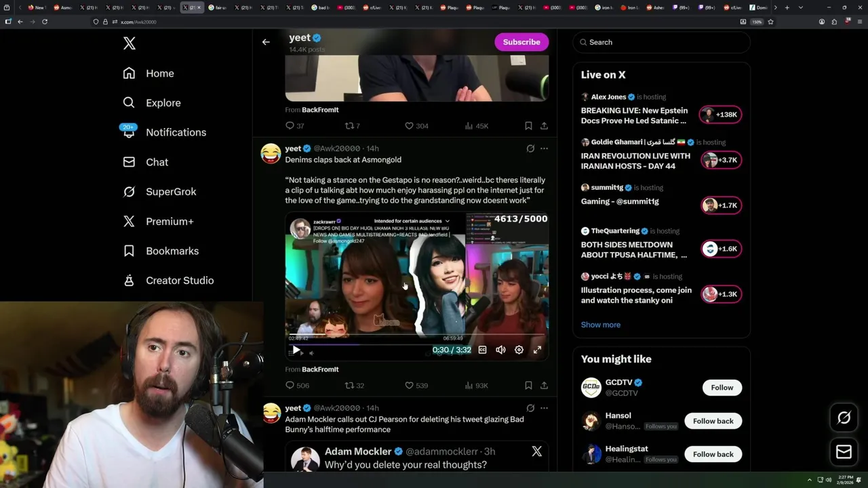The image size is (868, 488).
Task: Click the Subscribe button
Action: (x=521, y=42)
